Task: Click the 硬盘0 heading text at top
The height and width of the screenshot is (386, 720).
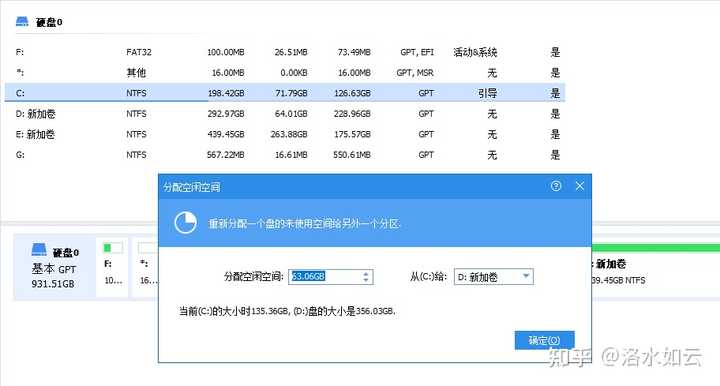Action: [x=50, y=22]
